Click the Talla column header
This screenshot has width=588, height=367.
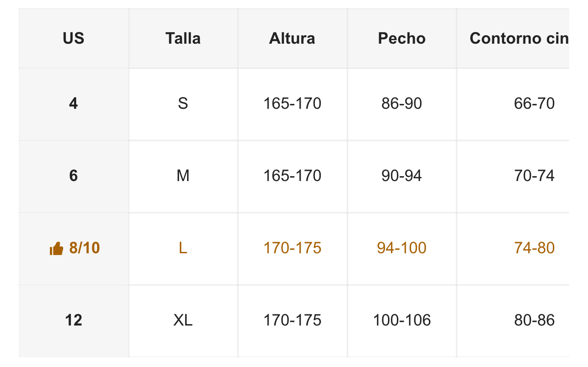pos(183,38)
